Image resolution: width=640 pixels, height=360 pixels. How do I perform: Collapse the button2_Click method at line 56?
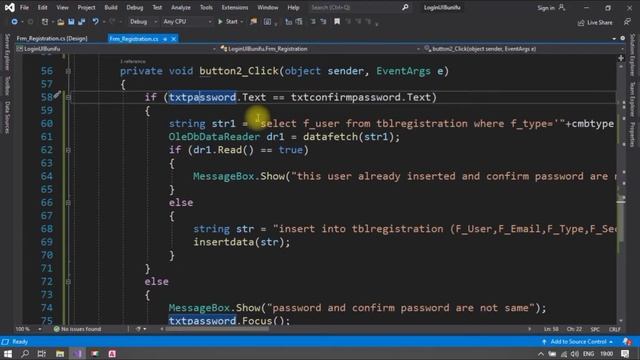point(68,71)
